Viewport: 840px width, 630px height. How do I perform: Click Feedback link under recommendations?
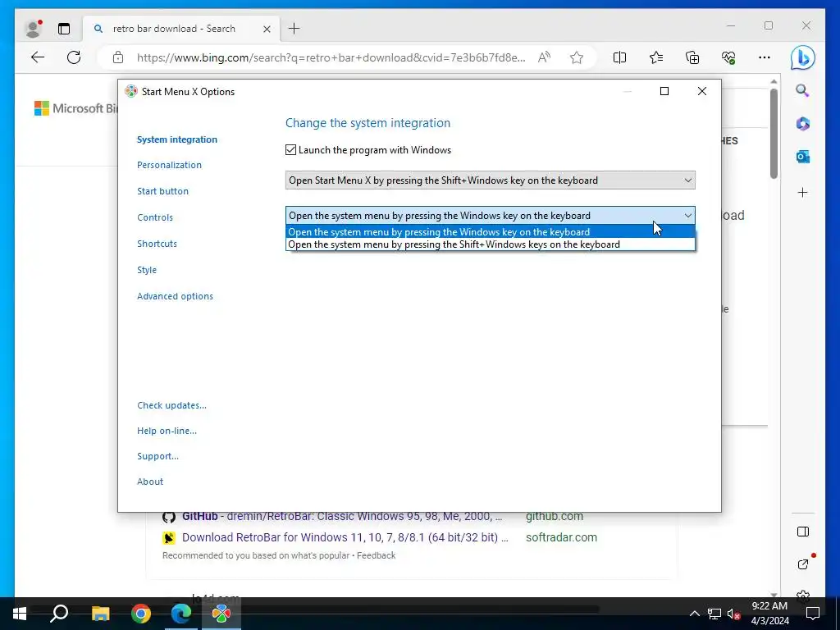[x=376, y=555]
